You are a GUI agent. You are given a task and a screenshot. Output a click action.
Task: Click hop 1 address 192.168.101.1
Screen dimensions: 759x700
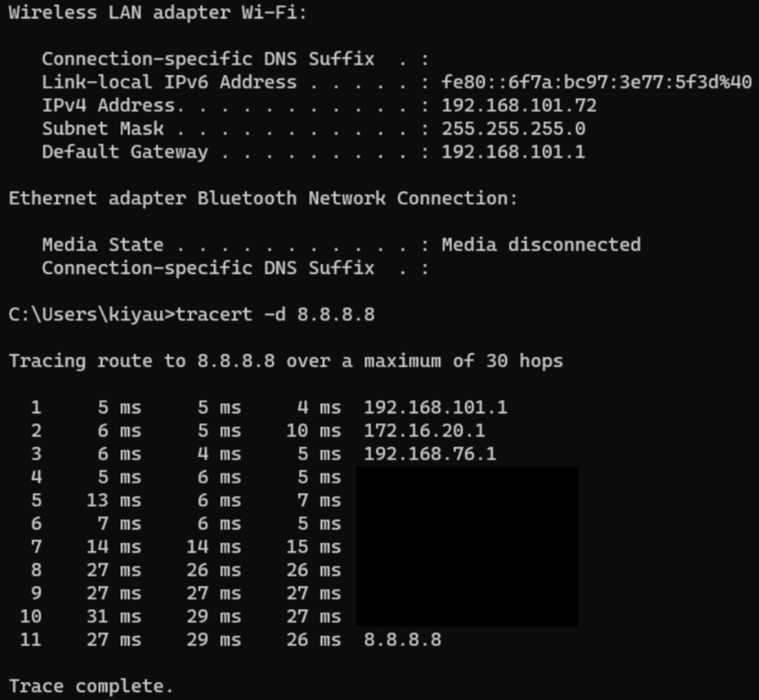coord(435,407)
